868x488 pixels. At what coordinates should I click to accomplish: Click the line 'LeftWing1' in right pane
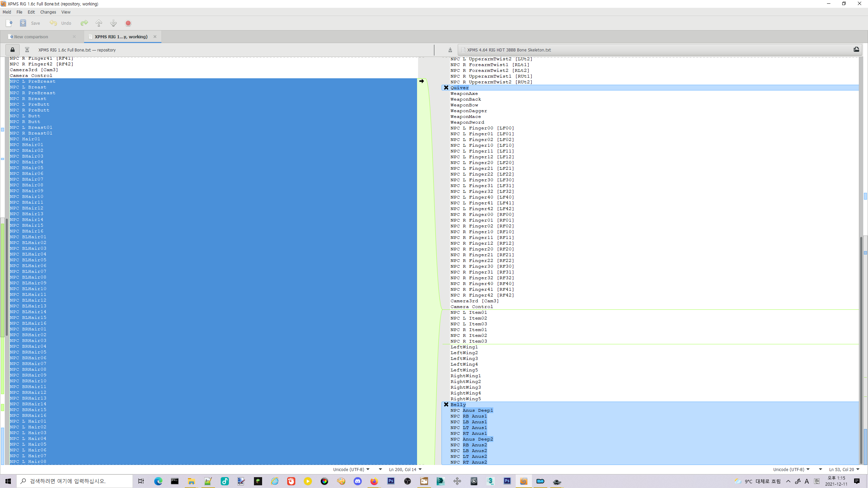(x=464, y=347)
